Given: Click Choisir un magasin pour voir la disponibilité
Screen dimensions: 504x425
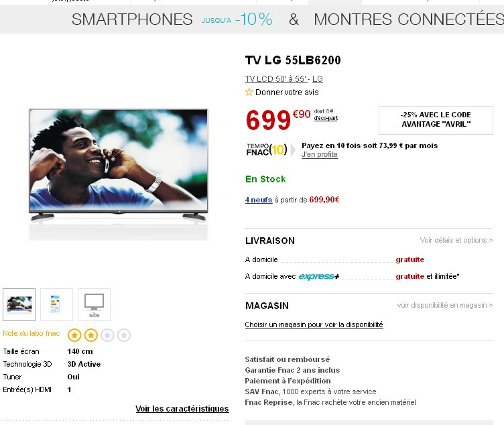Looking at the screenshot, I should (x=314, y=324).
